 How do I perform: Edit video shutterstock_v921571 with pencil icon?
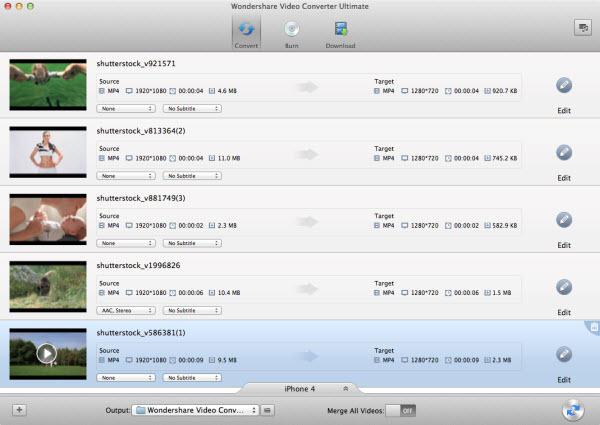564,85
